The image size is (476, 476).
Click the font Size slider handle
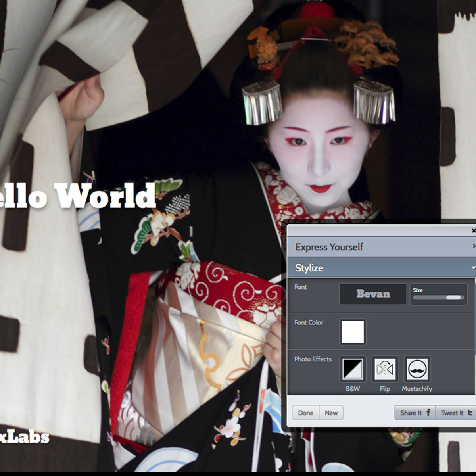pos(453,297)
